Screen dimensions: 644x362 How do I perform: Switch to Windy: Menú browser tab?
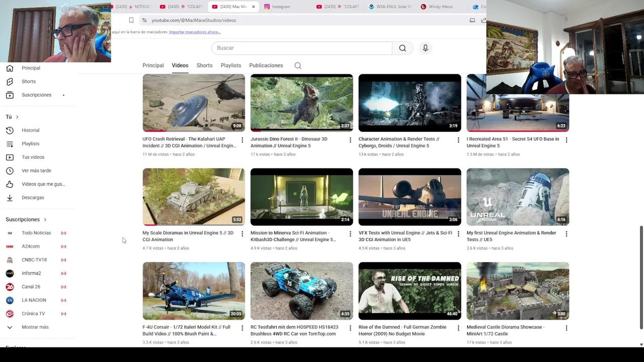coord(442,7)
